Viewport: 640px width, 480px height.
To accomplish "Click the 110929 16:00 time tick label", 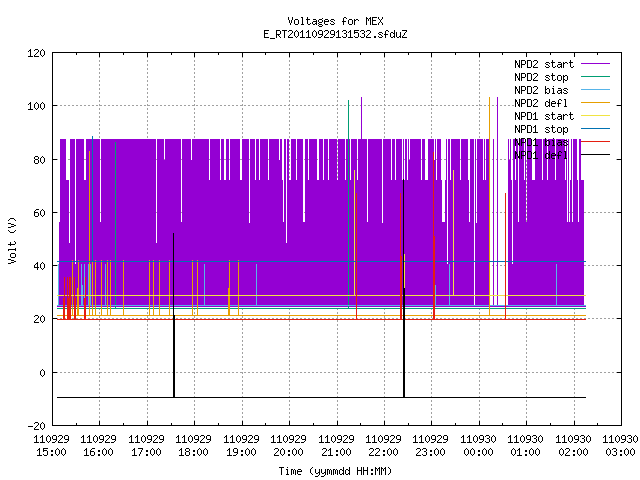I will 98,446.
